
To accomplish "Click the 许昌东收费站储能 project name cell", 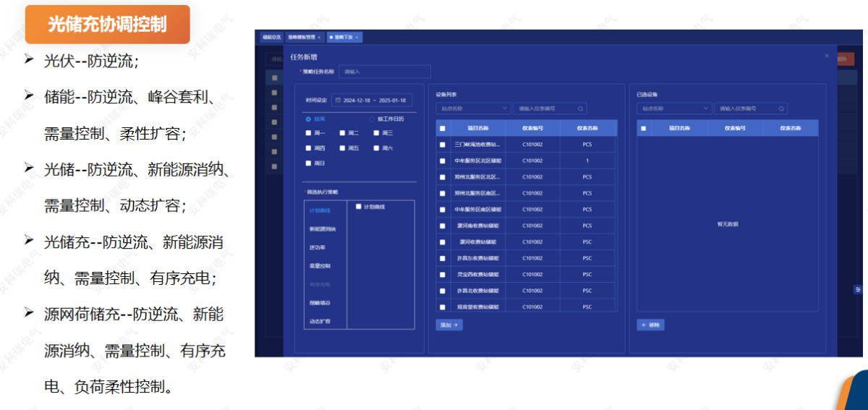I will 477,258.
